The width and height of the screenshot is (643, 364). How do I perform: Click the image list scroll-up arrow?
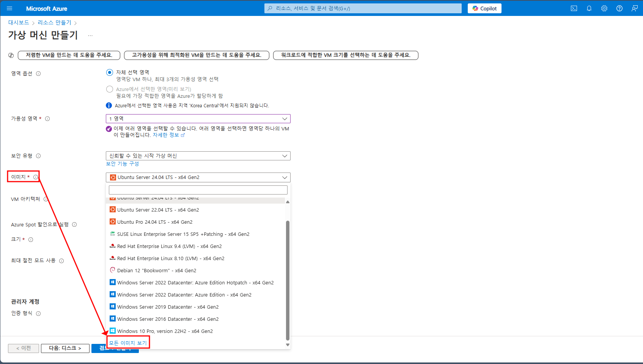tap(288, 202)
